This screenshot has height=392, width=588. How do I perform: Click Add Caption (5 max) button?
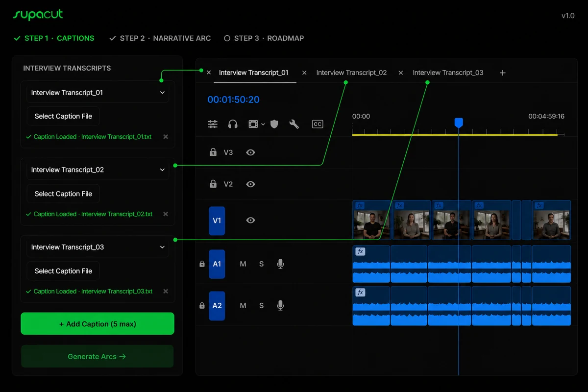(x=98, y=324)
